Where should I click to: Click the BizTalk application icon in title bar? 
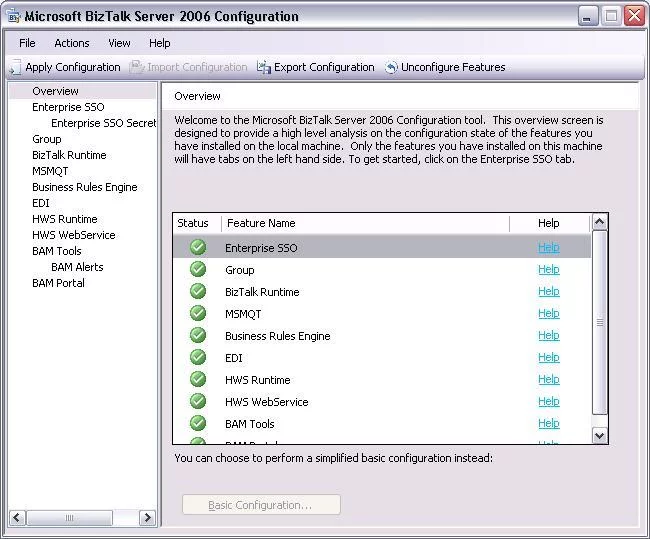click(x=14, y=17)
